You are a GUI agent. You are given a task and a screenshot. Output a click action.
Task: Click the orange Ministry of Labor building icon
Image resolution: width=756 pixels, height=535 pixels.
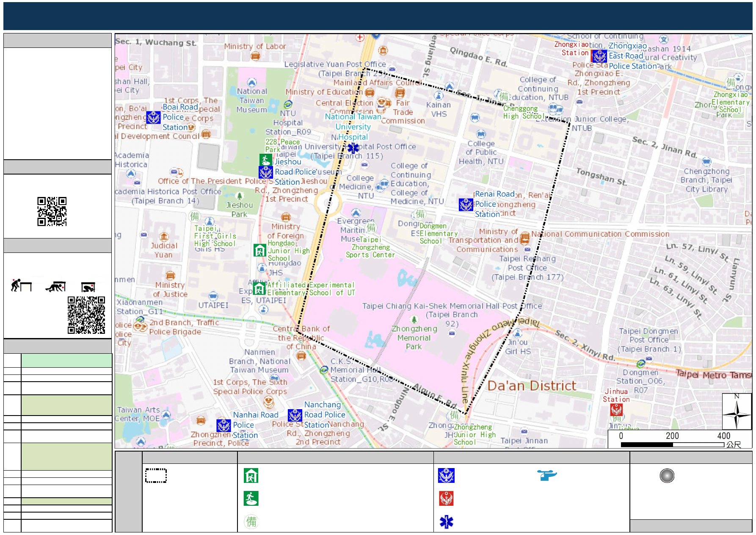[255, 55]
